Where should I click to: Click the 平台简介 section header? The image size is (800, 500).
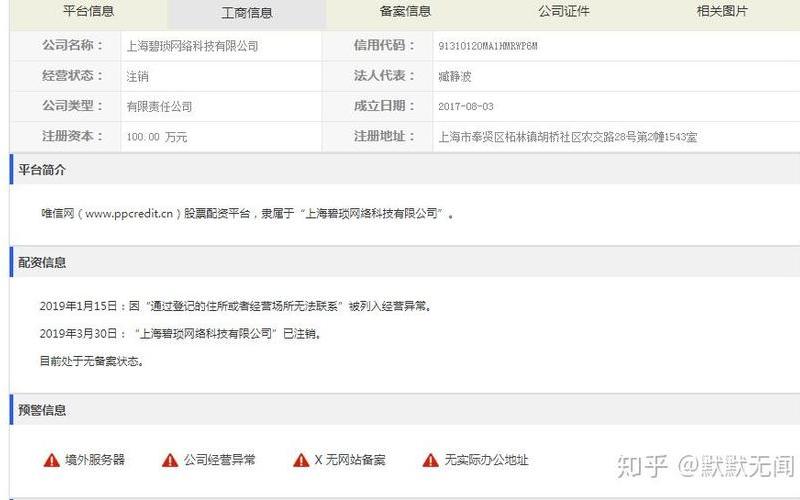tap(42, 170)
